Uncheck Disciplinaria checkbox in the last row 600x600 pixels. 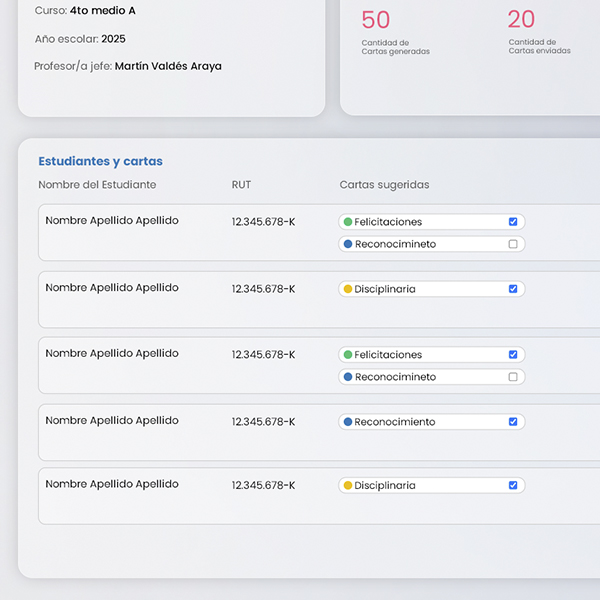tap(513, 485)
